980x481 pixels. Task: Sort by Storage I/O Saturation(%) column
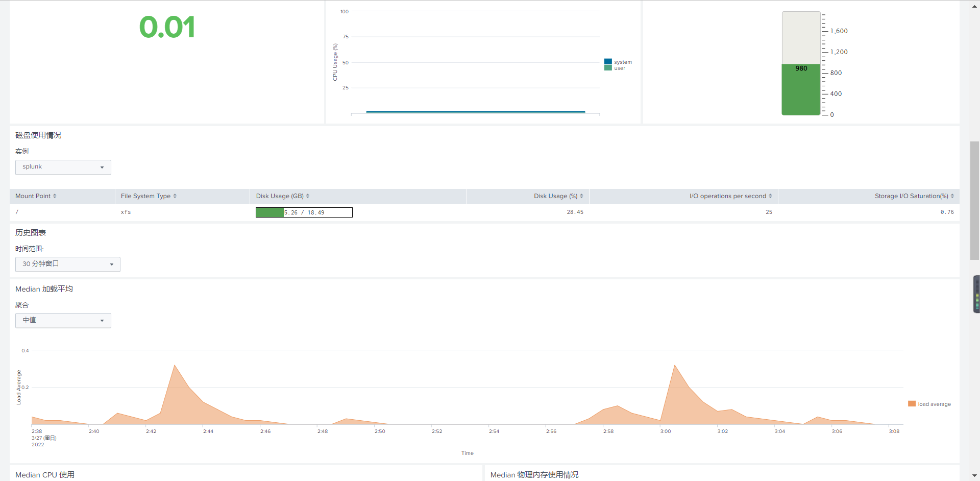(x=914, y=196)
